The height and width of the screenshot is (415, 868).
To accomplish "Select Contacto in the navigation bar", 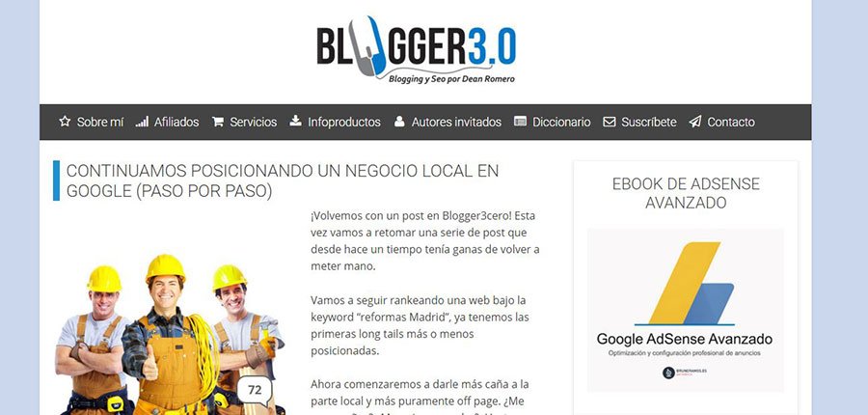I will [x=731, y=122].
